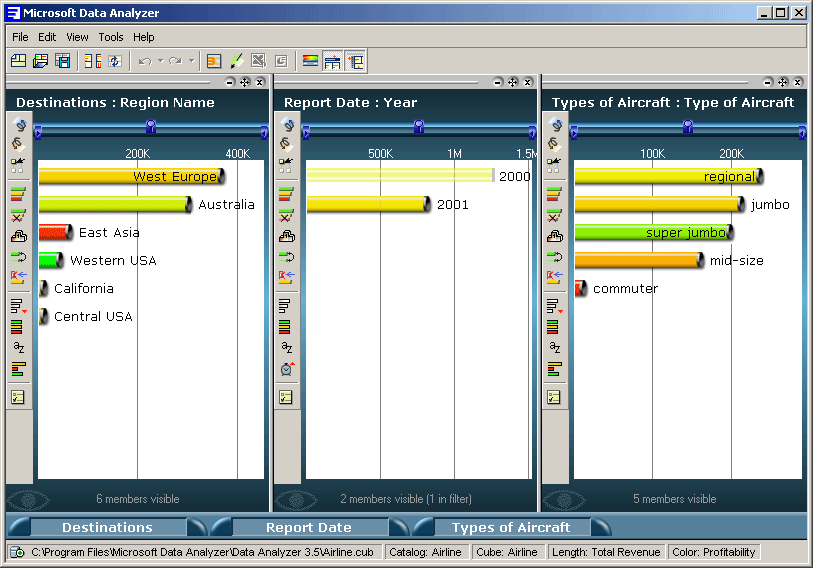Click the 'Length: Total Revenue' status bar field
The image size is (813, 568).
(606, 552)
